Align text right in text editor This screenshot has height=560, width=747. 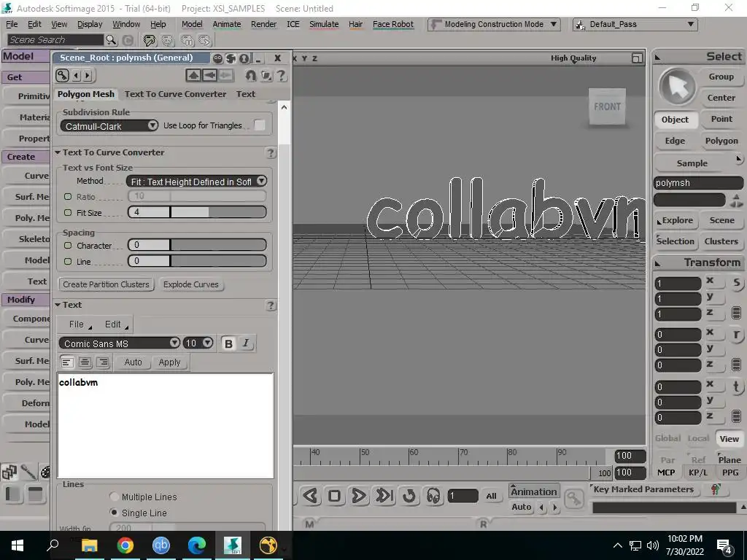pos(102,362)
